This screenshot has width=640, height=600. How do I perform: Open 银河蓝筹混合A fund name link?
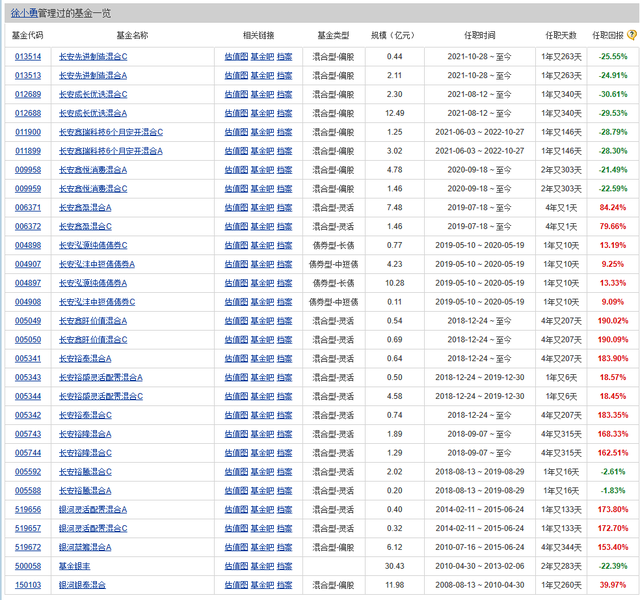[85, 547]
